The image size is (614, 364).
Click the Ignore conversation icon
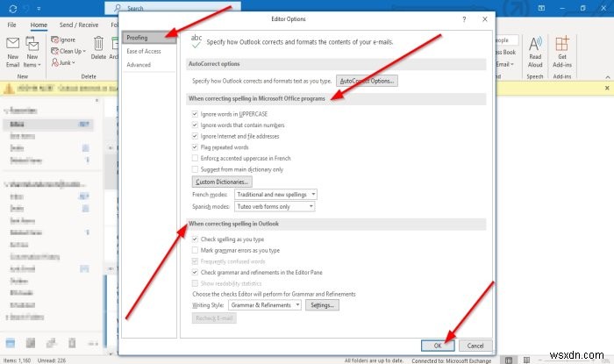pos(62,40)
